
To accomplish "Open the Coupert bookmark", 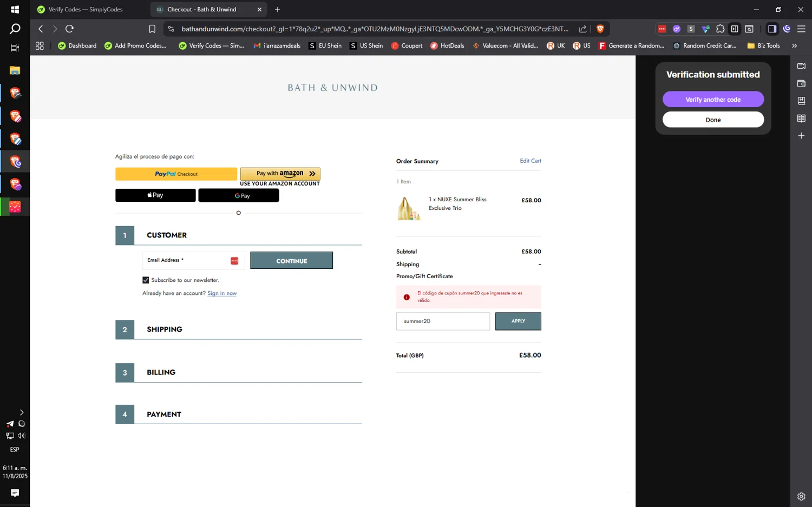I will [x=407, y=46].
